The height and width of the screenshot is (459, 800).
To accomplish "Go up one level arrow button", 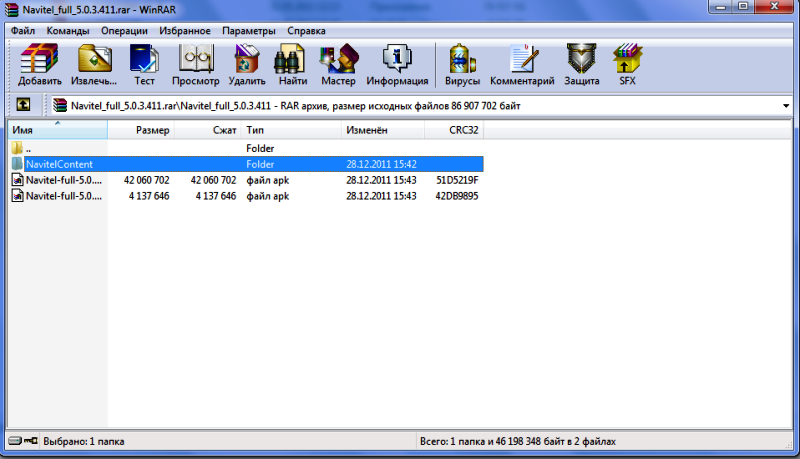I will (x=22, y=104).
